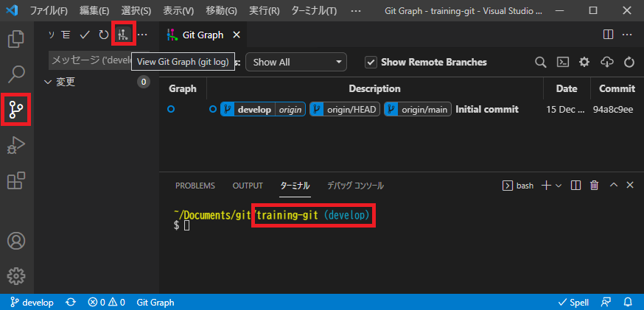Viewport: 644px width, 310px height.
Task: Open editor more actions ellipsis
Action: tap(627, 35)
